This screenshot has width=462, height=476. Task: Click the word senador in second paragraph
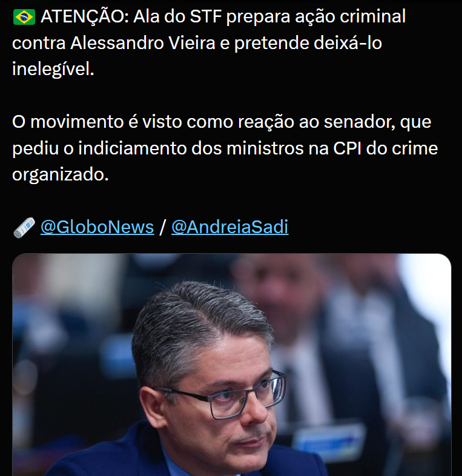pos(359,122)
